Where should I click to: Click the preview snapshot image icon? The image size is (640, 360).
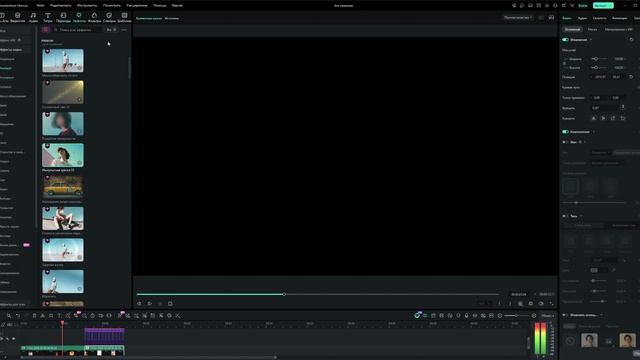coord(551,18)
